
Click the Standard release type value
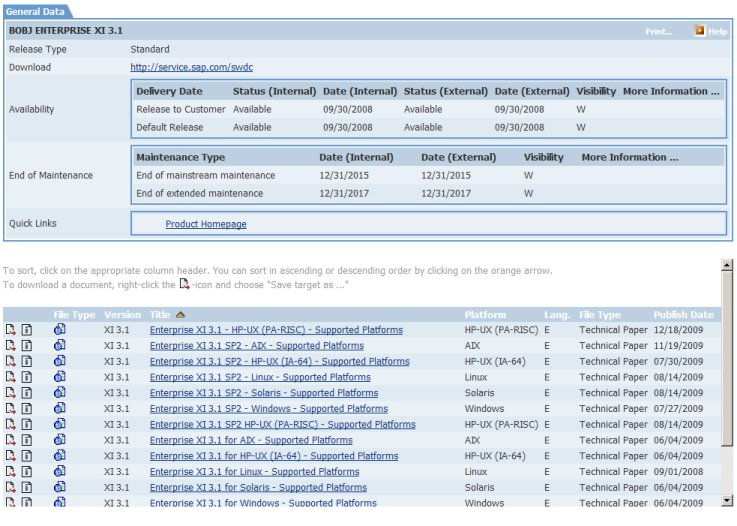[x=149, y=49]
